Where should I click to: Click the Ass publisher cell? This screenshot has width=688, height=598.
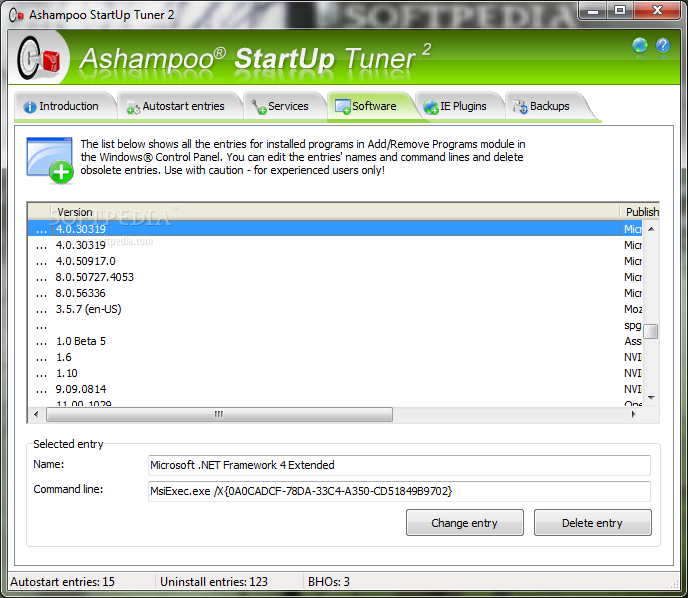633,341
